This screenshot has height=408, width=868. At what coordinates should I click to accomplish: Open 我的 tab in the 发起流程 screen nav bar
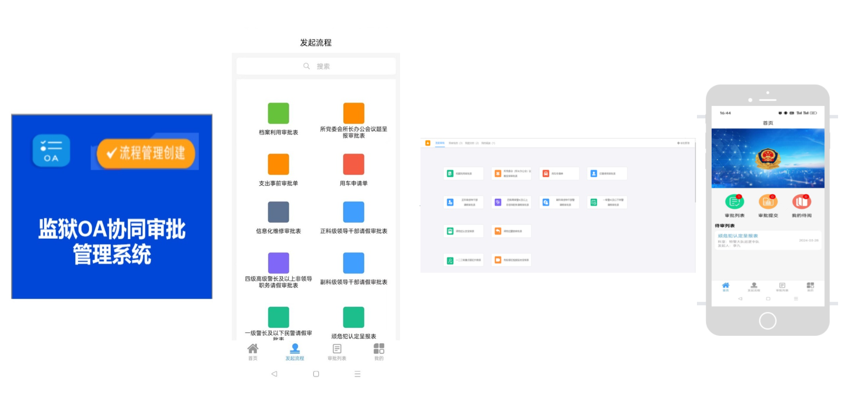(379, 352)
